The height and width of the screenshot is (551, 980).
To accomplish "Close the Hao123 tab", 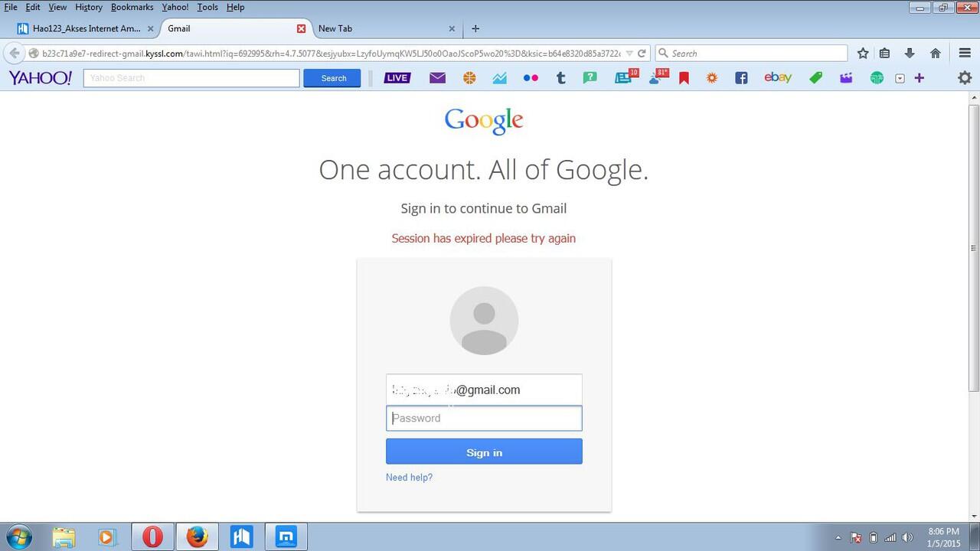I will tap(150, 28).
